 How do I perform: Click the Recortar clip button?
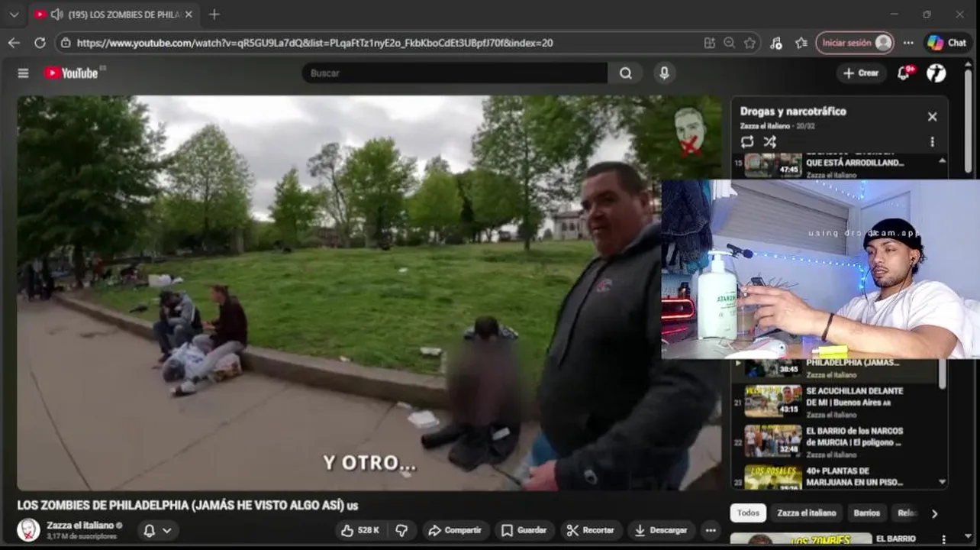591,530
